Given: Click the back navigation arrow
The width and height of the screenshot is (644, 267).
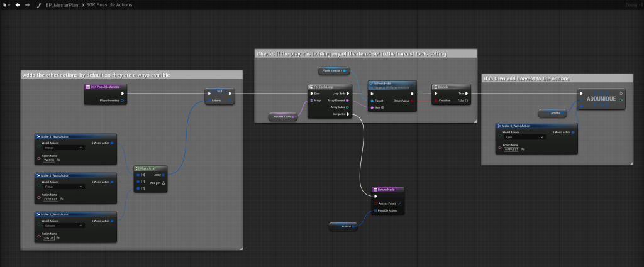Looking at the screenshot, I should (18, 4).
